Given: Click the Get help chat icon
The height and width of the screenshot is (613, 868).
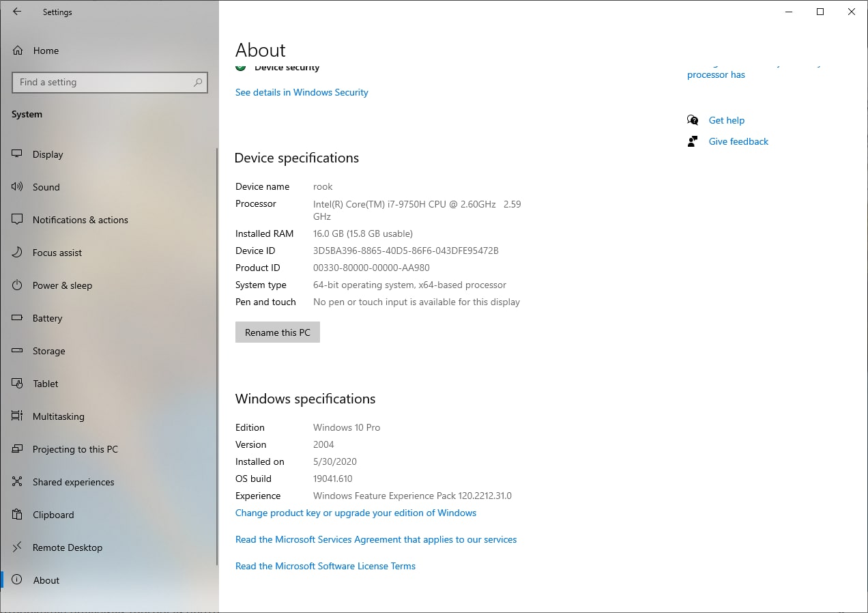Looking at the screenshot, I should (693, 120).
